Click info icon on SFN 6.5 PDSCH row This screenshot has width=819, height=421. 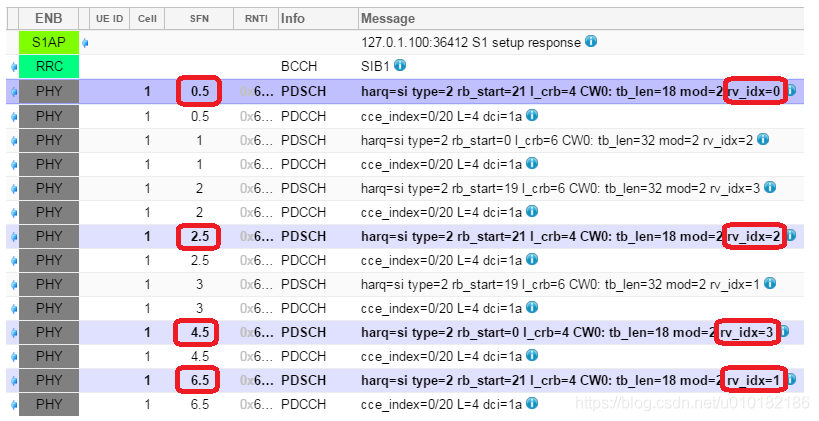click(x=792, y=380)
